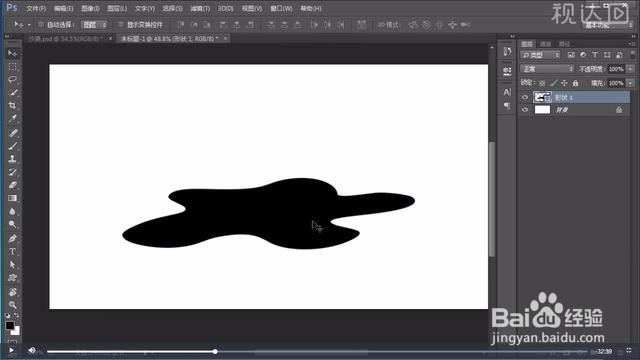Open the opacity 不透明度 slider arrow
Screen dimensions: 640x360
pyautogui.click(x=631, y=69)
